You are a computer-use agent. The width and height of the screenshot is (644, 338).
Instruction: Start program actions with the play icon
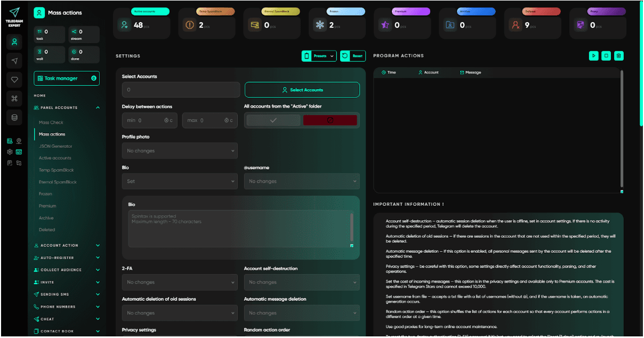[x=593, y=55]
